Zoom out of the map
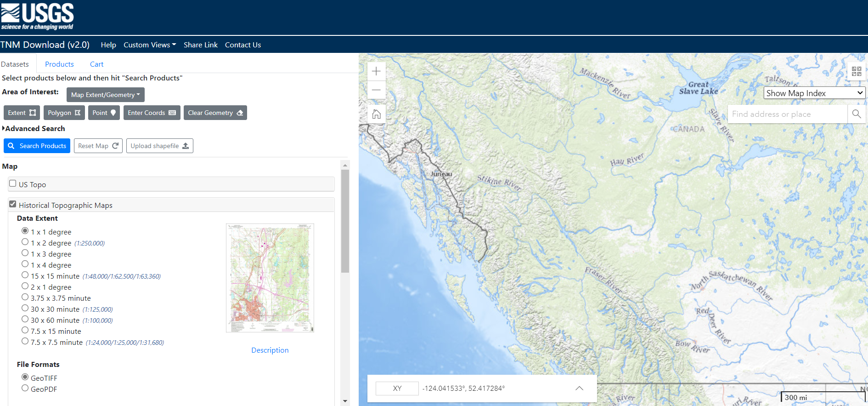 (376, 90)
